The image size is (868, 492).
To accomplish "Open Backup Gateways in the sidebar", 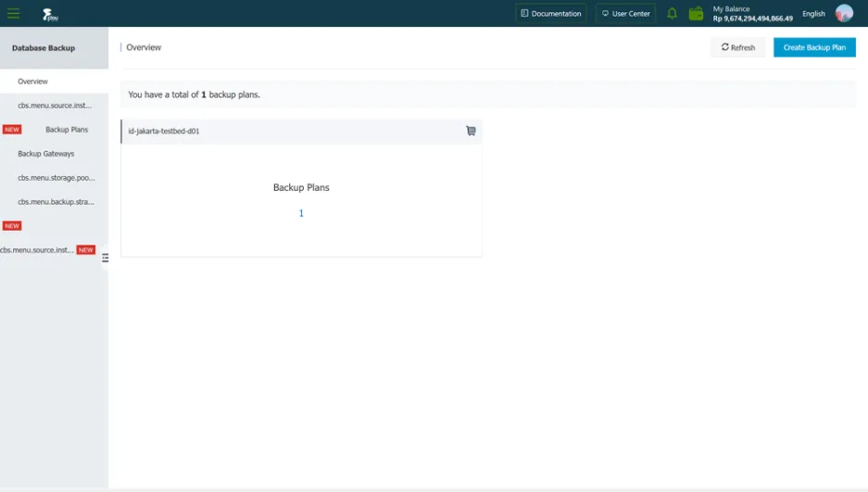I will coord(46,154).
